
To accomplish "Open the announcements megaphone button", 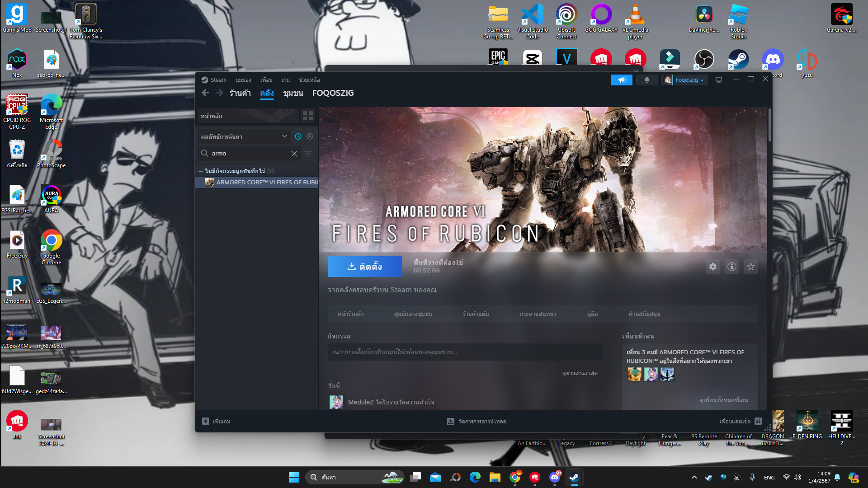I will 622,80.
